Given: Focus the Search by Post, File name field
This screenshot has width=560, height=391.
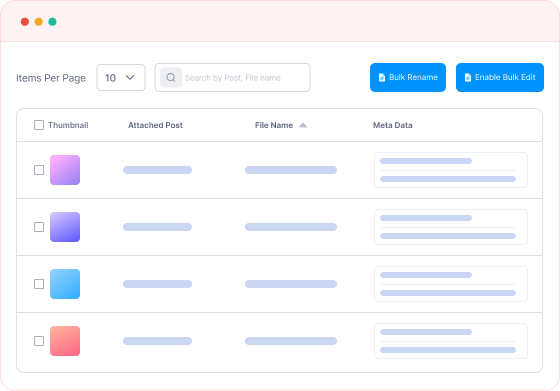Looking at the screenshot, I should coord(232,77).
